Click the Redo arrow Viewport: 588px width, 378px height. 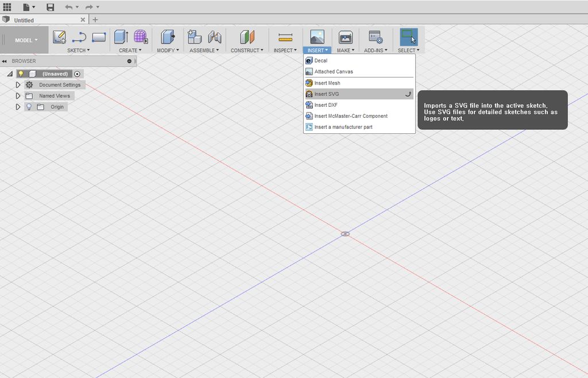[x=89, y=7]
